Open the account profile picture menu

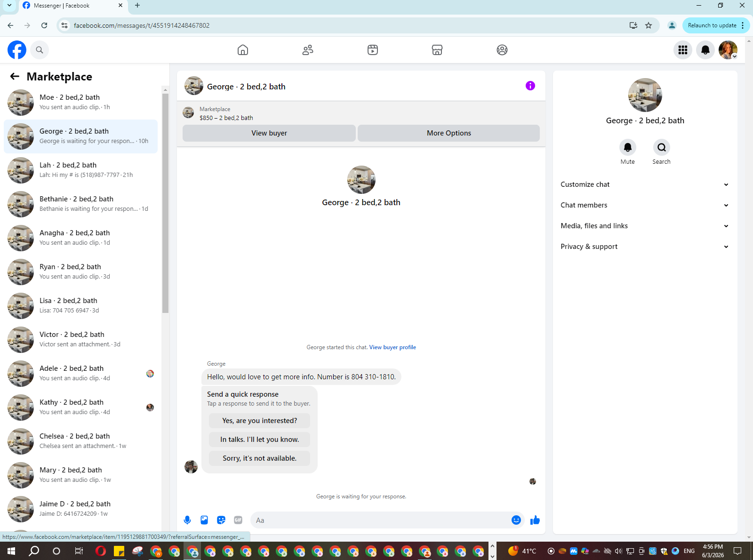[x=728, y=50]
